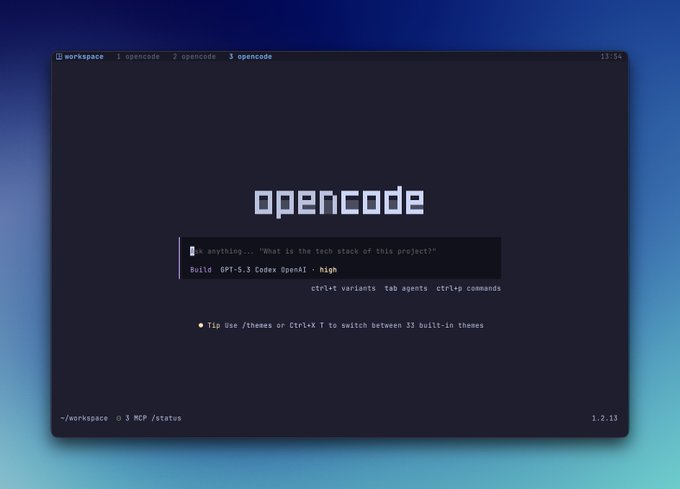Select the workspace session label
Image resolution: width=680 pixels, height=489 pixels.
(x=84, y=57)
